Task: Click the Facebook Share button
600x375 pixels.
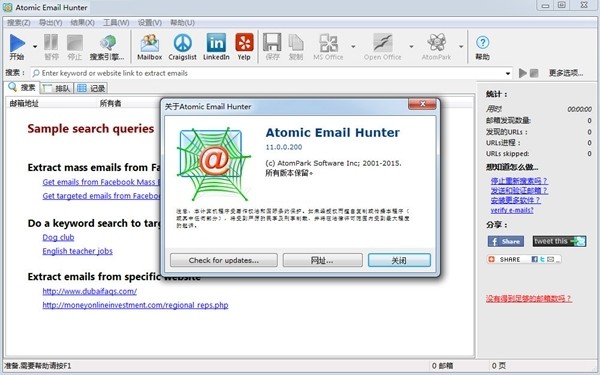Action: [506, 241]
